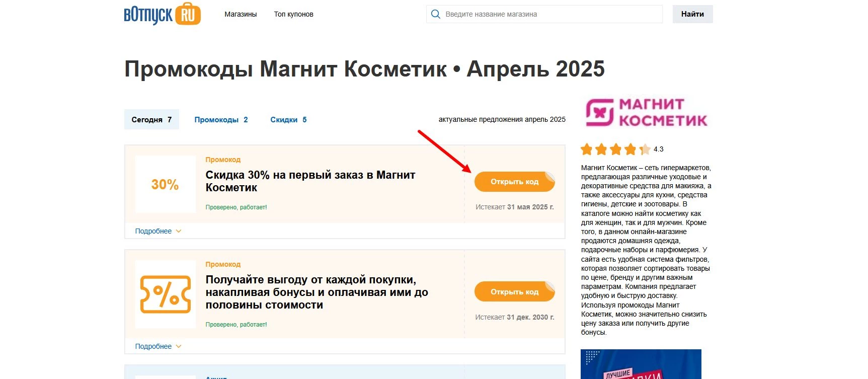Click the title Скидка 30% на первый заказ
The image size is (868, 379).
[310, 181]
